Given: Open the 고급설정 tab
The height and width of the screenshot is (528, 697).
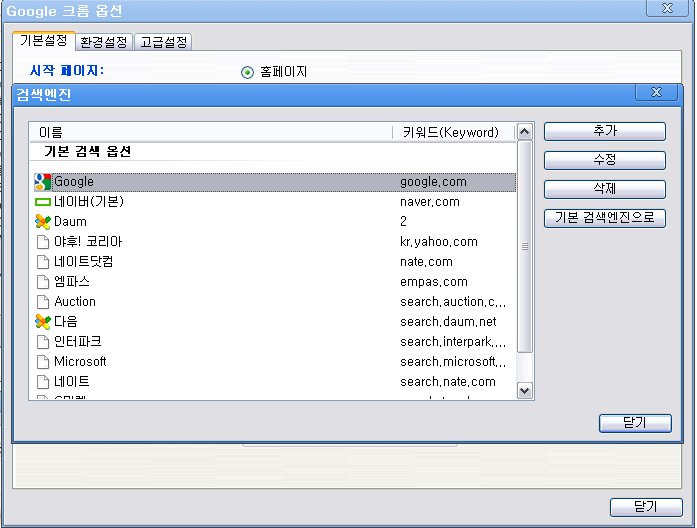Looking at the screenshot, I should click(x=164, y=42).
